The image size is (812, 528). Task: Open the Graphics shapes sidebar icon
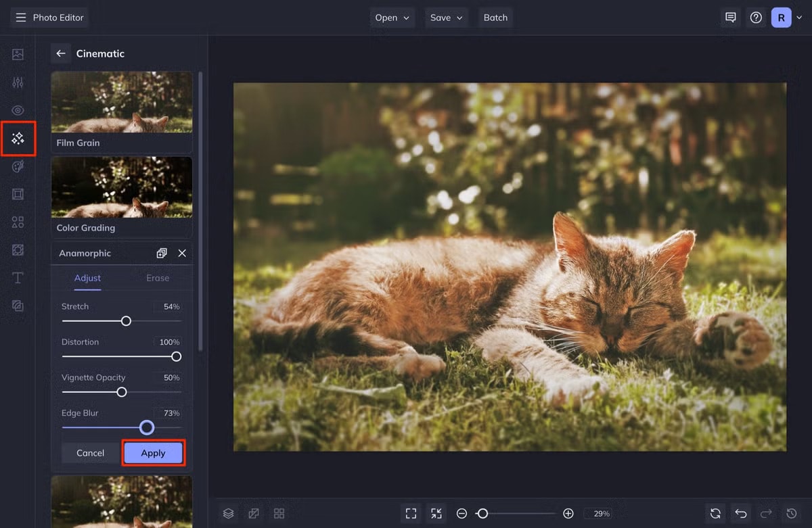pos(18,222)
